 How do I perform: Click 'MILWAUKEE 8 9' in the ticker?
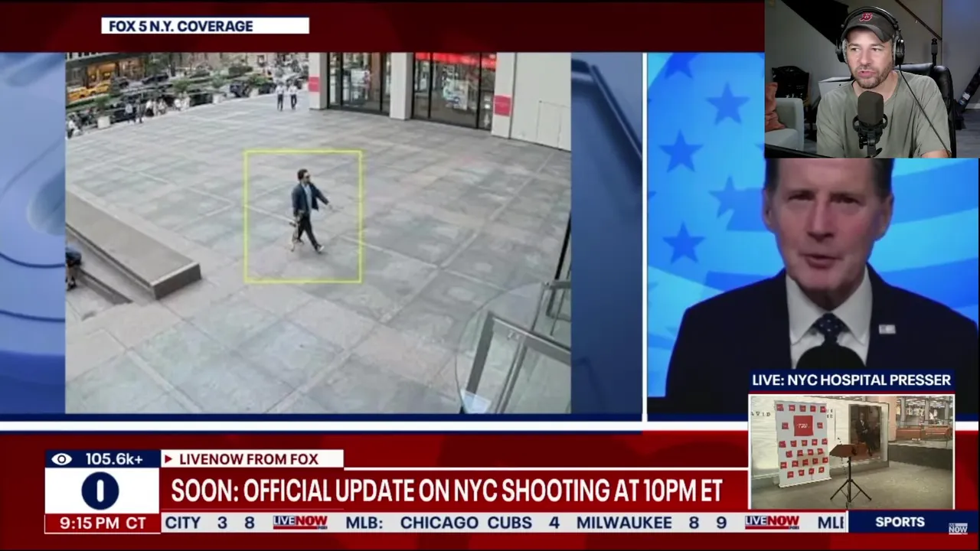[x=652, y=523]
